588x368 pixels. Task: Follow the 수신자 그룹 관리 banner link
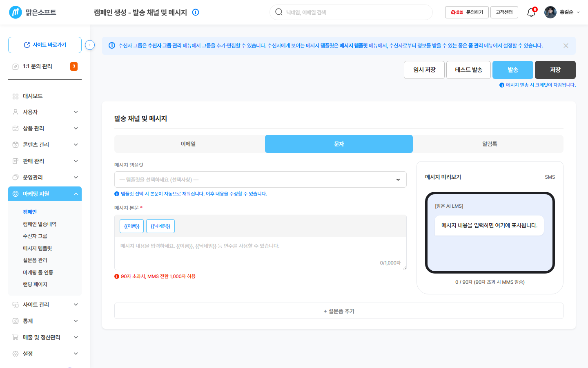coord(165,45)
